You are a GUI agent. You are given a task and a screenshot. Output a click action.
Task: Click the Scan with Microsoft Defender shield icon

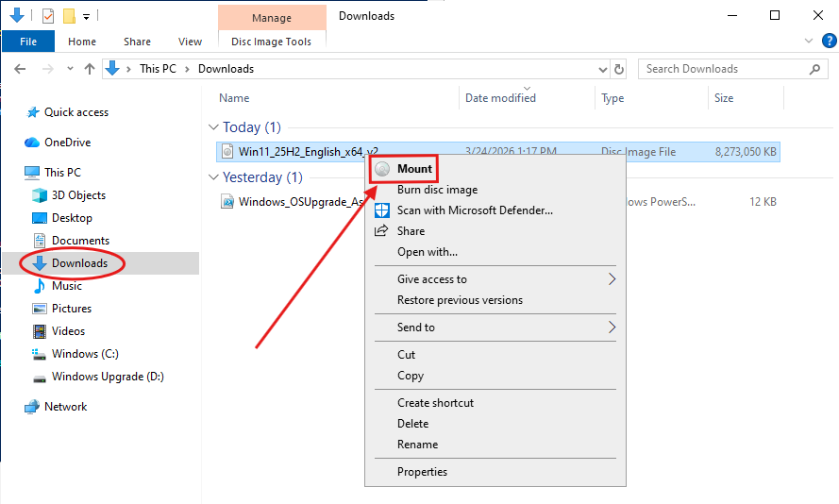tap(382, 210)
